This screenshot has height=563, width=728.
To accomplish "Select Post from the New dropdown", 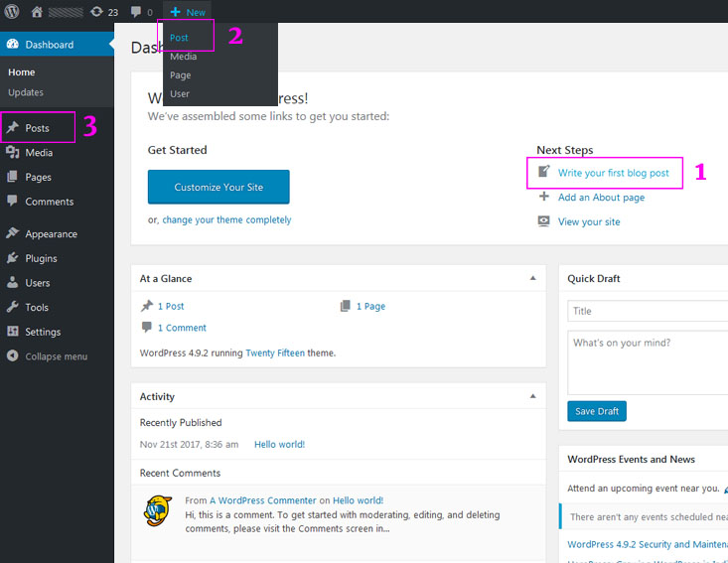I will coord(179,38).
